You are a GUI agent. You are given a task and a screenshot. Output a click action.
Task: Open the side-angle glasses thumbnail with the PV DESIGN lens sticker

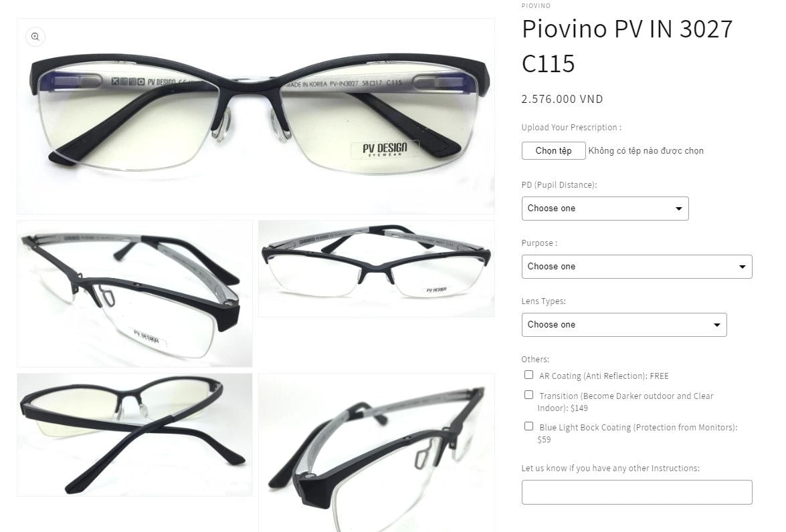point(134,293)
